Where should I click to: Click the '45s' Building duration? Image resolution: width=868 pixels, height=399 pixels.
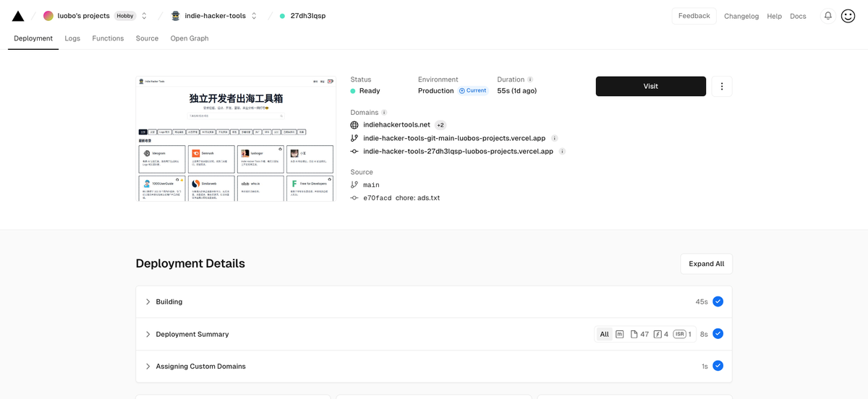point(702,301)
